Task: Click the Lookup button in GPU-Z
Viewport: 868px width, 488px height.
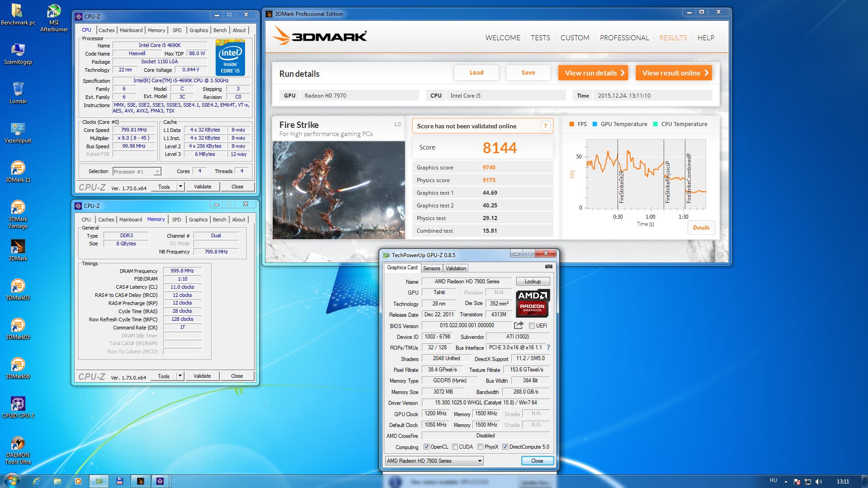Action: pyautogui.click(x=533, y=282)
